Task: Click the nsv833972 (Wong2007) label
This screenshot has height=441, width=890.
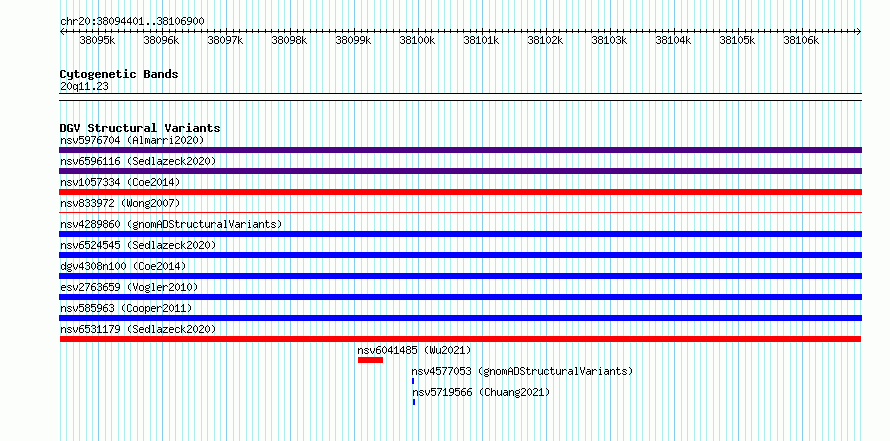Action: [x=120, y=203]
